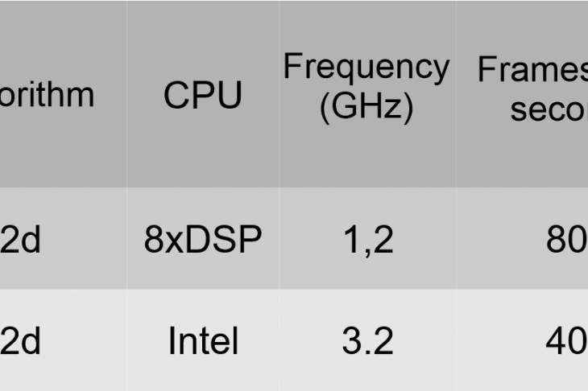Image resolution: width=588 pixels, height=391 pixels.
Task: Click the truncated Algorithm column header
Action: point(63,93)
